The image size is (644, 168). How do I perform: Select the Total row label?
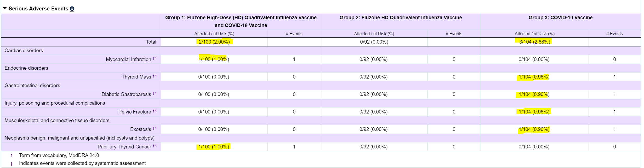[151, 42]
